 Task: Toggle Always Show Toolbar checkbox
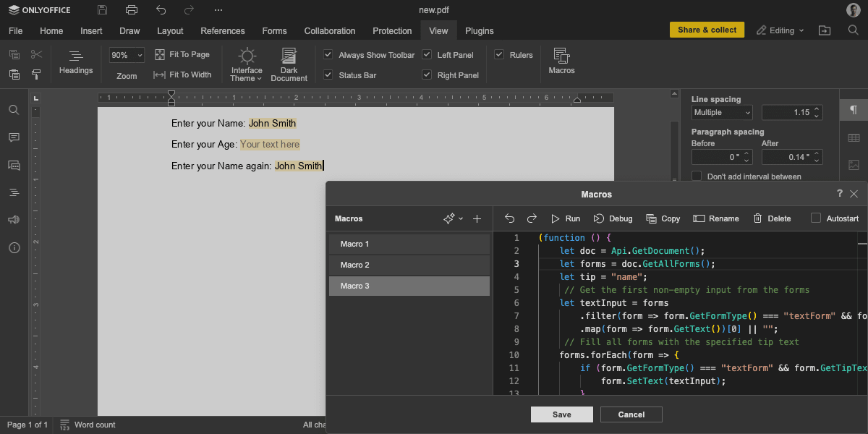point(328,55)
